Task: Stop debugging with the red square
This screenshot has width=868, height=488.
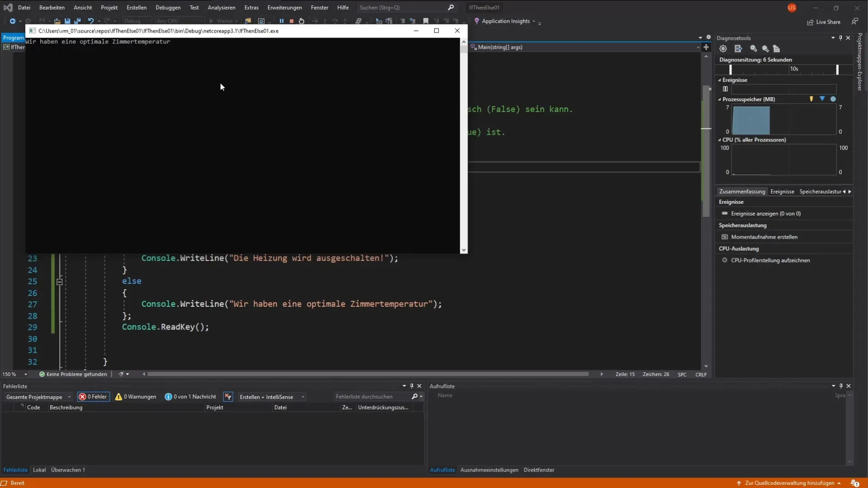Action: (292, 21)
